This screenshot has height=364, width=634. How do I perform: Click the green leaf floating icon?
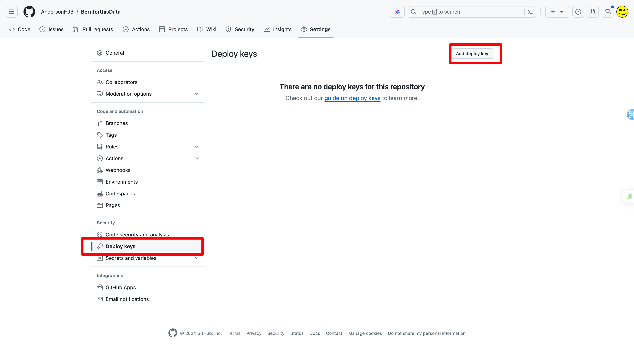coord(628,196)
